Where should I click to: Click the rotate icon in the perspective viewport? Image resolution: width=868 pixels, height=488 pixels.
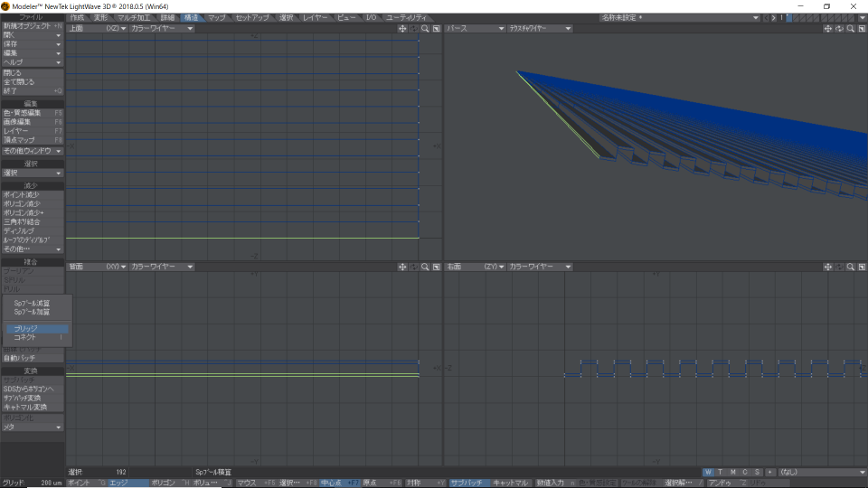(839, 28)
